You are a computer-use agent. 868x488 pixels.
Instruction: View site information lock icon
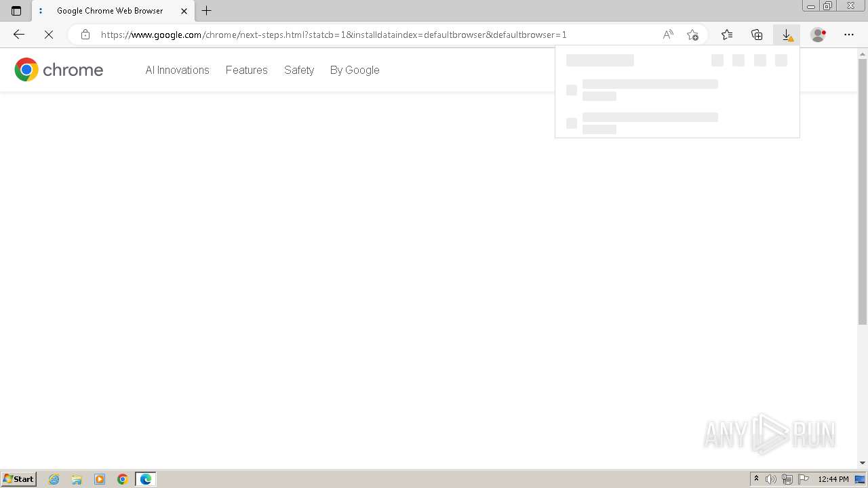tap(85, 35)
